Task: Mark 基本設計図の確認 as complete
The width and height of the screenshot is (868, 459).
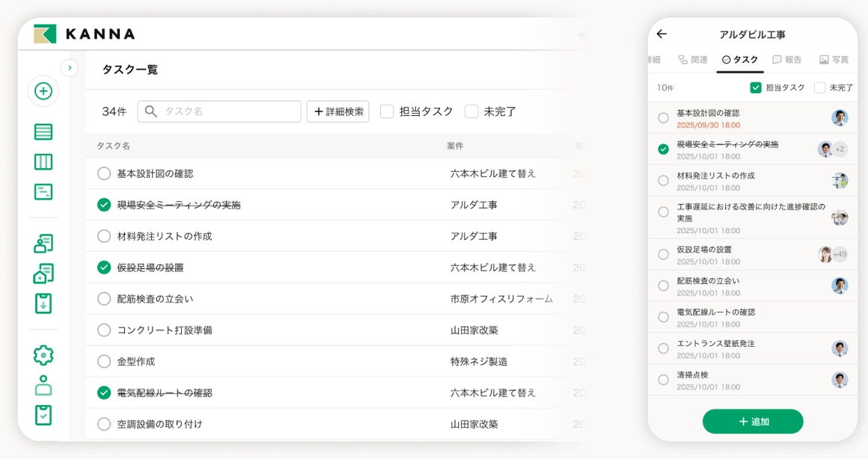Action: pyautogui.click(x=663, y=117)
